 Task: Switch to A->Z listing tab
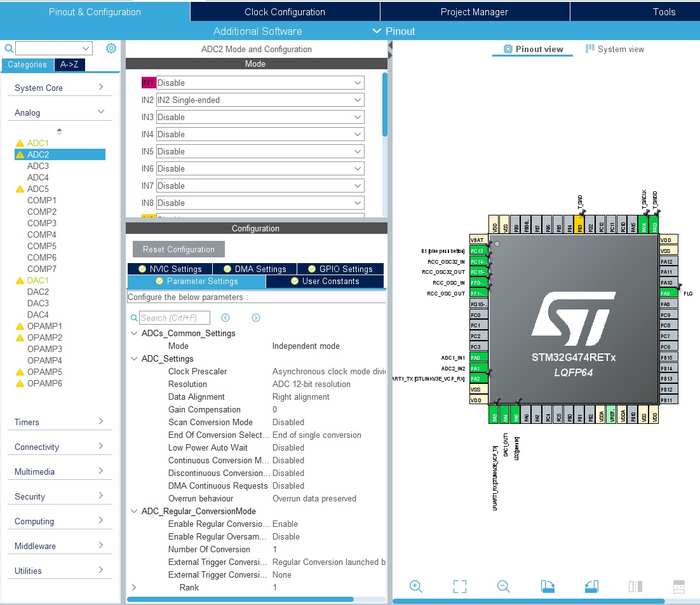click(x=69, y=64)
